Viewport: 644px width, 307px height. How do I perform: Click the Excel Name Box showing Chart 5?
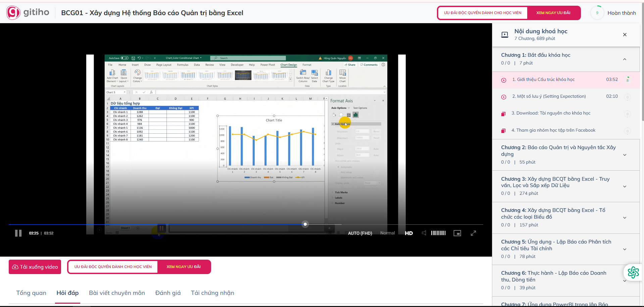pyautogui.click(x=116, y=92)
